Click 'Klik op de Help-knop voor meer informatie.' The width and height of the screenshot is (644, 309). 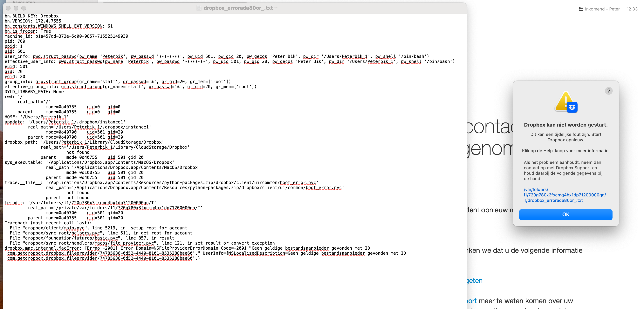coord(565,151)
